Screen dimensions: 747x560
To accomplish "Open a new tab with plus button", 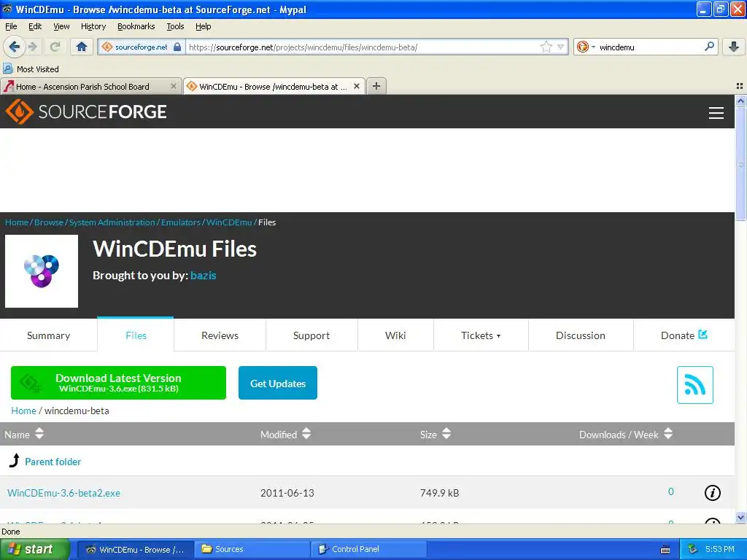I will 376,86.
